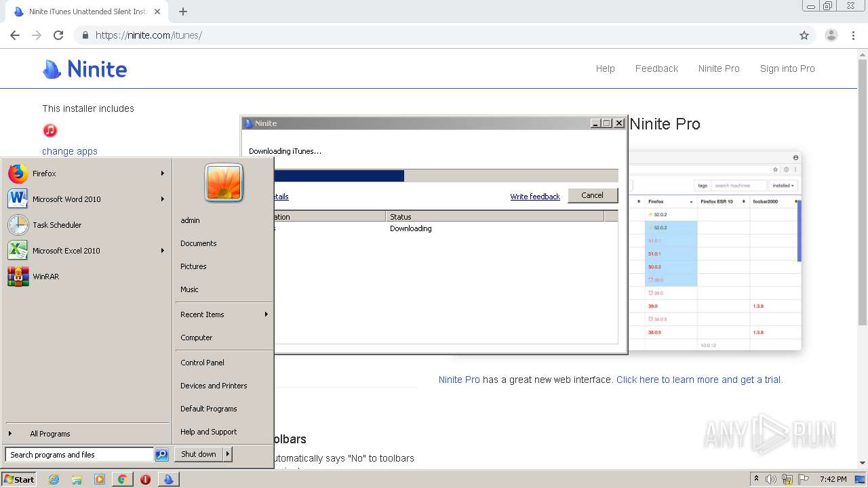This screenshot has width=868, height=488.
Task: Click the Chrome address bar URL
Action: [x=149, y=35]
